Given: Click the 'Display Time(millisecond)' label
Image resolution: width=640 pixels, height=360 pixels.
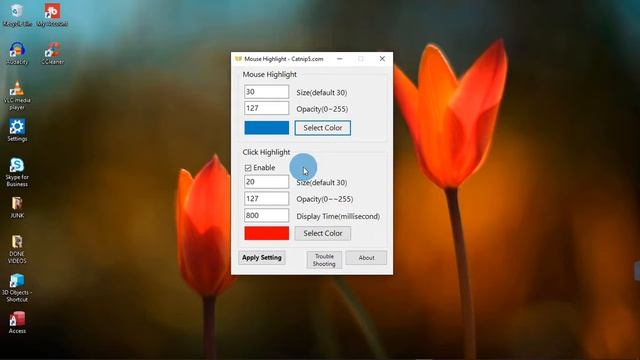Looking at the screenshot, I should tap(338, 216).
